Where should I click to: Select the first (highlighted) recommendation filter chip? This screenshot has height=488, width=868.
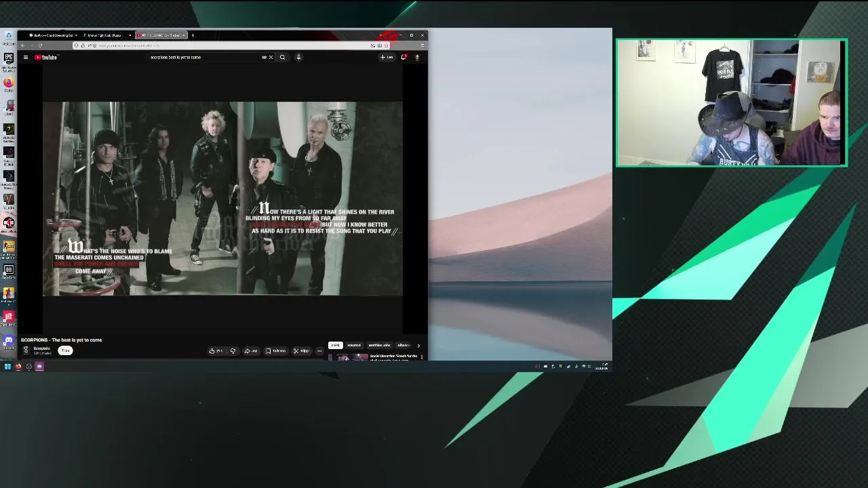(x=336, y=345)
